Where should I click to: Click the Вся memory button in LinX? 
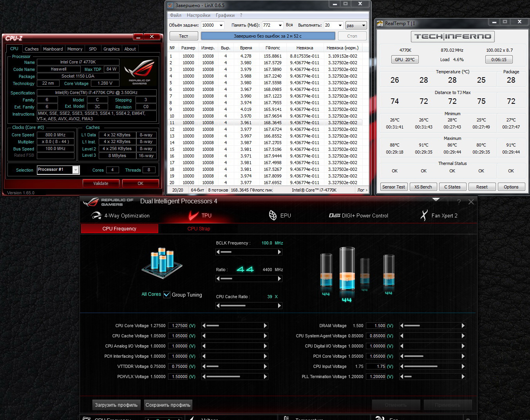pos(289,25)
